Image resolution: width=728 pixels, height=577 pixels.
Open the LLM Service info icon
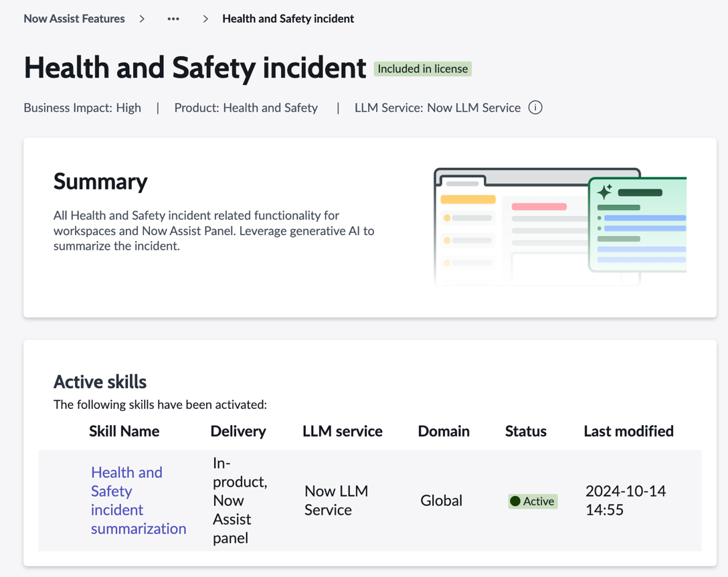(535, 108)
